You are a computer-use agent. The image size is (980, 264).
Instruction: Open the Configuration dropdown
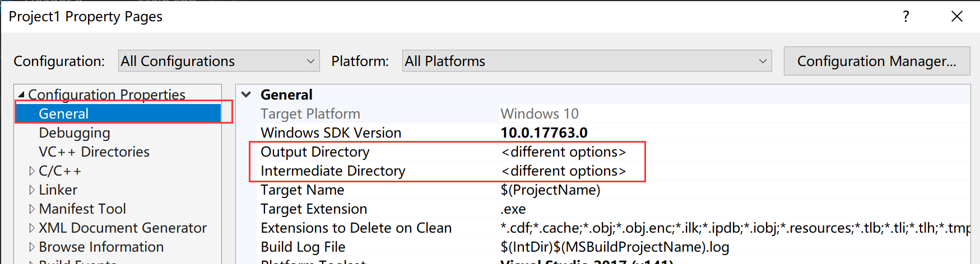(x=219, y=61)
